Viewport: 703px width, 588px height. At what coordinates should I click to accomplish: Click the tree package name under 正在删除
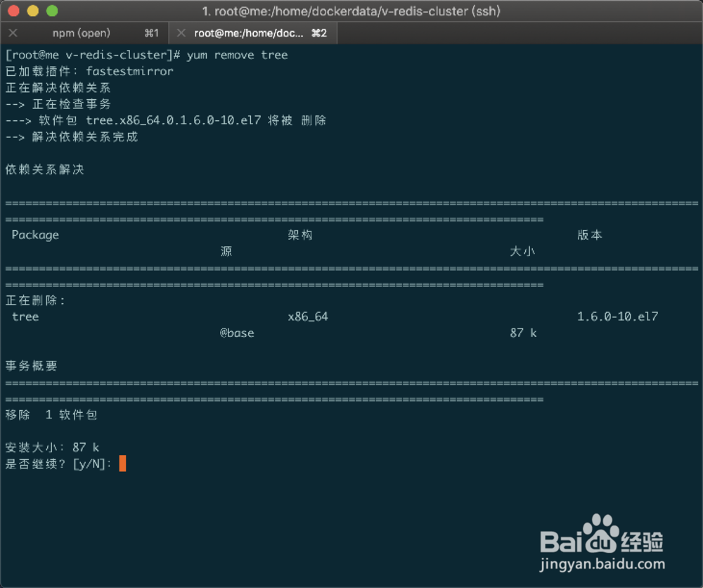25,317
